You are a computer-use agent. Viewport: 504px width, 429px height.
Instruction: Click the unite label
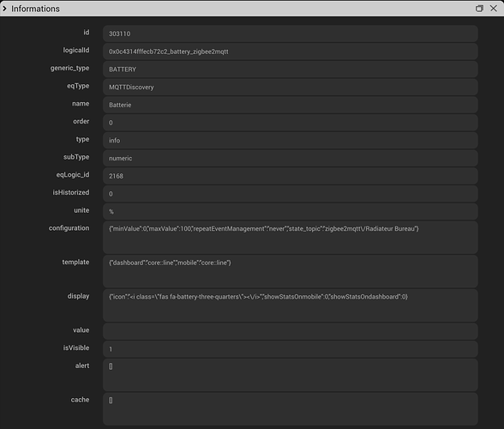pyautogui.click(x=81, y=210)
